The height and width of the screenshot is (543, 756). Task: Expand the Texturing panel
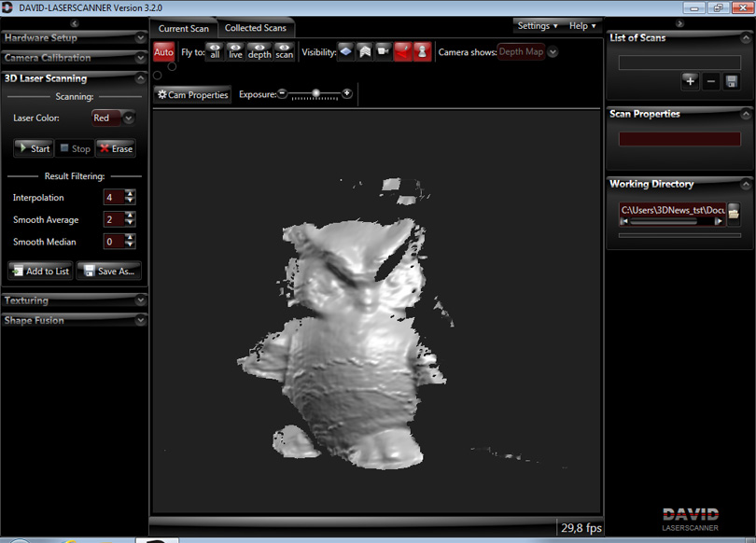74,300
